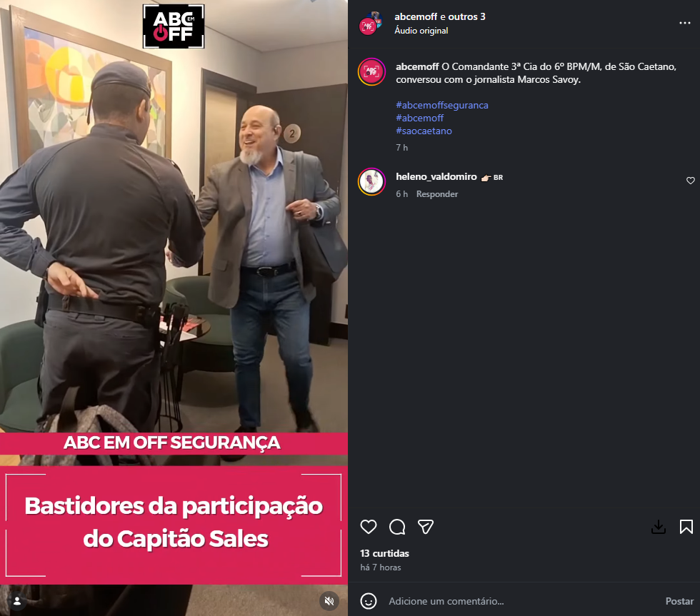Open comments via speech bubble icon
Screen dimensions: 700x616
pyautogui.click(x=397, y=527)
